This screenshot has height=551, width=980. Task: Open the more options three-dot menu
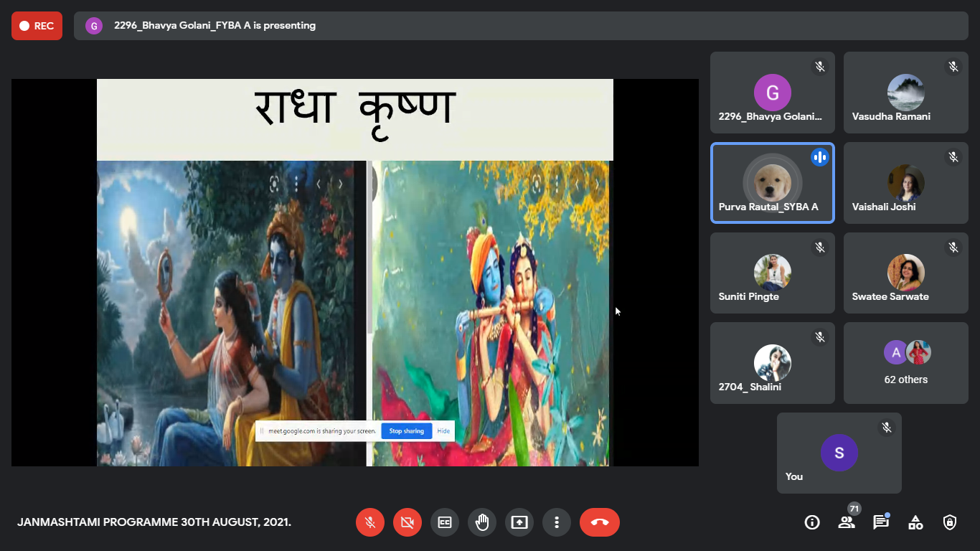point(557,522)
